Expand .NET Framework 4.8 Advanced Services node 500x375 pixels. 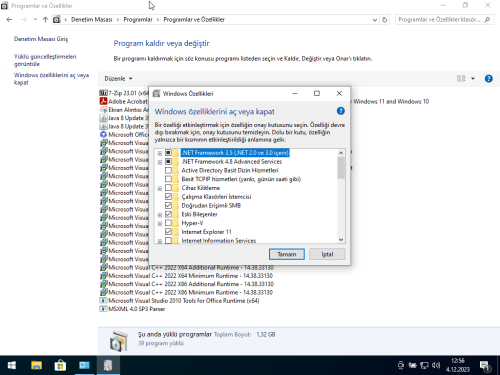[x=160, y=162]
